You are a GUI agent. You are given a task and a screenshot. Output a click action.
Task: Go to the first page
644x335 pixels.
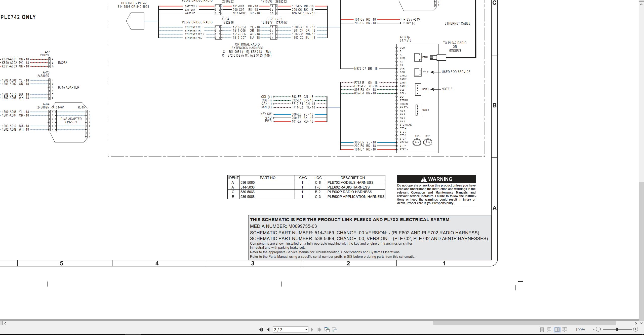pos(261,329)
